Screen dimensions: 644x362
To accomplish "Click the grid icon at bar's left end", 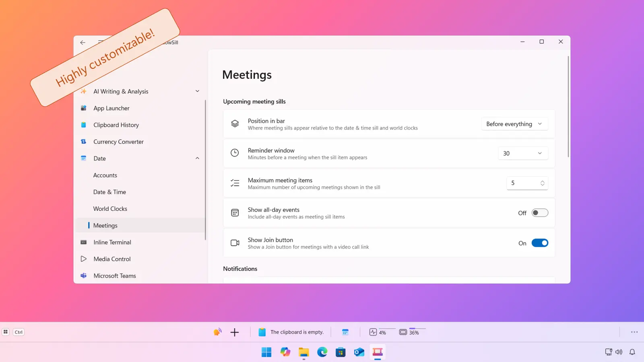I will click(6, 332).
